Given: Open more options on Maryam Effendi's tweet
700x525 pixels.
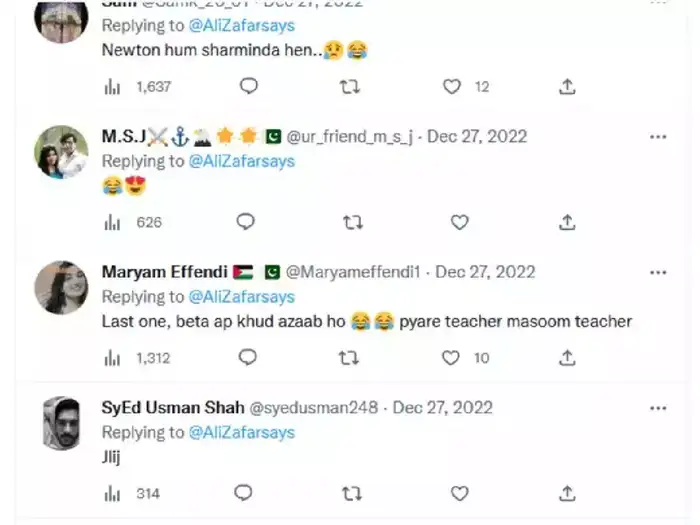Looking at the screenshot, I should click(658, 273).
